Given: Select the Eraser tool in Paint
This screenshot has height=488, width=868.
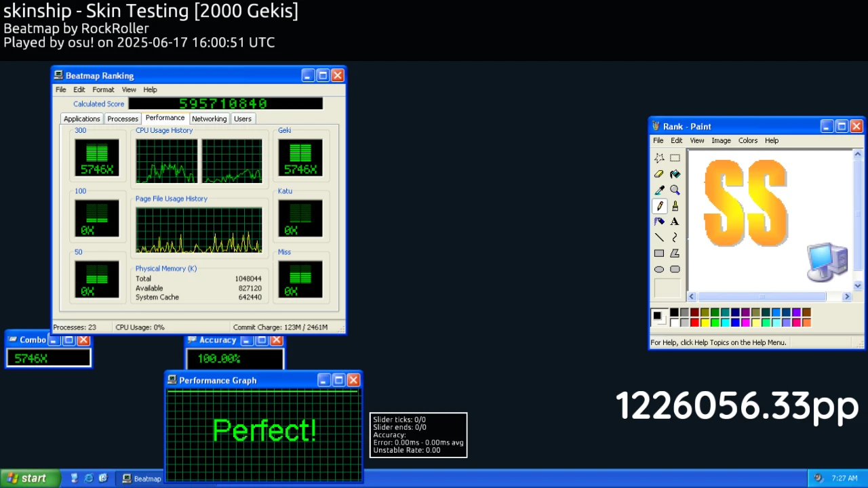Looking at the screenshot, I should pyautogui.click(x=658, y=174).
